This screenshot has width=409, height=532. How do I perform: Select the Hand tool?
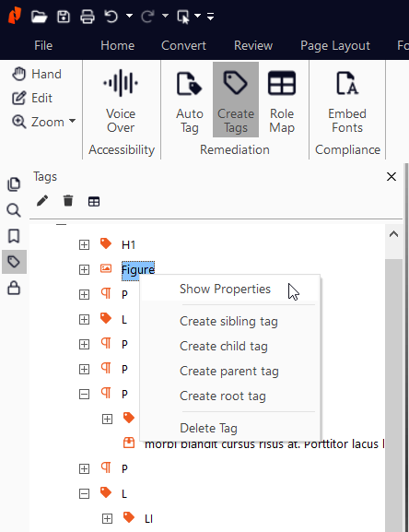(37, 74)
